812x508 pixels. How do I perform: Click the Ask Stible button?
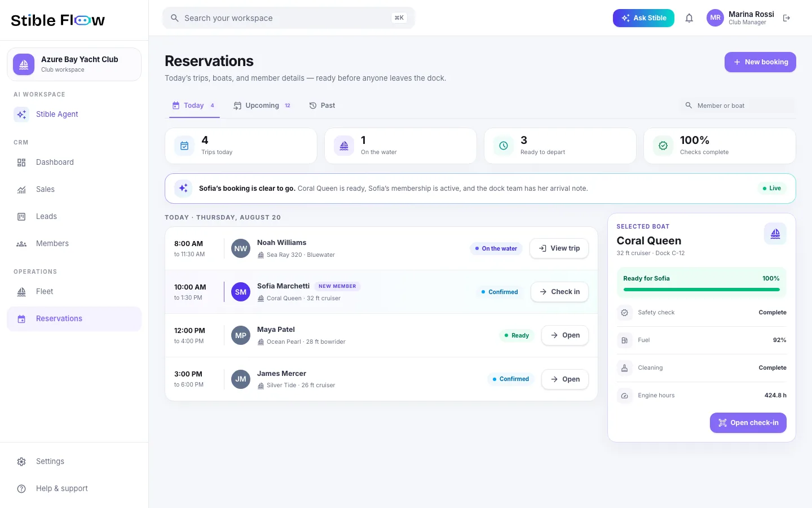(x=643, y=18)
